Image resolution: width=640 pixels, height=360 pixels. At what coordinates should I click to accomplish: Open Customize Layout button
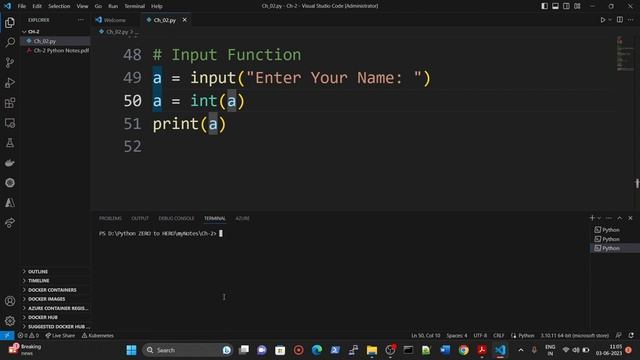577,6
